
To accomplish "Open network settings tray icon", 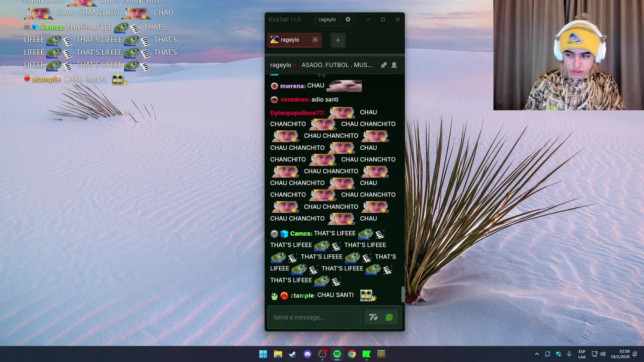I will point(594,354).
